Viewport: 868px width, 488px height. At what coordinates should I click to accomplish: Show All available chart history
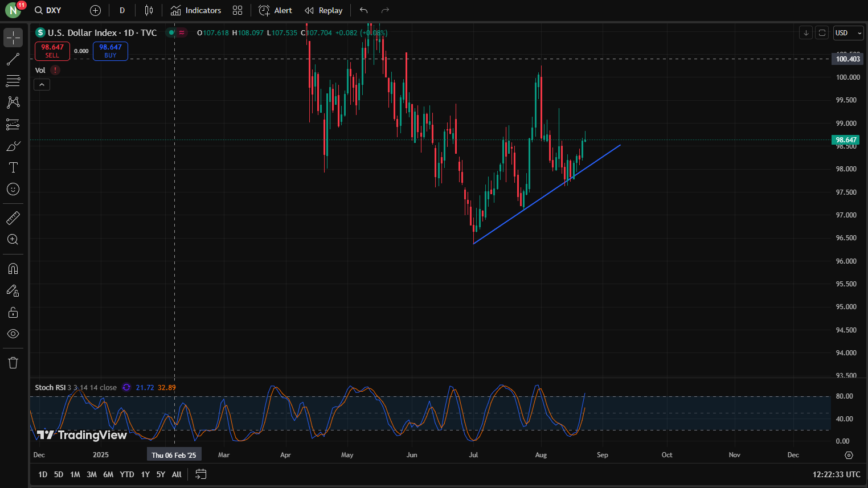[x=177, y=474]
